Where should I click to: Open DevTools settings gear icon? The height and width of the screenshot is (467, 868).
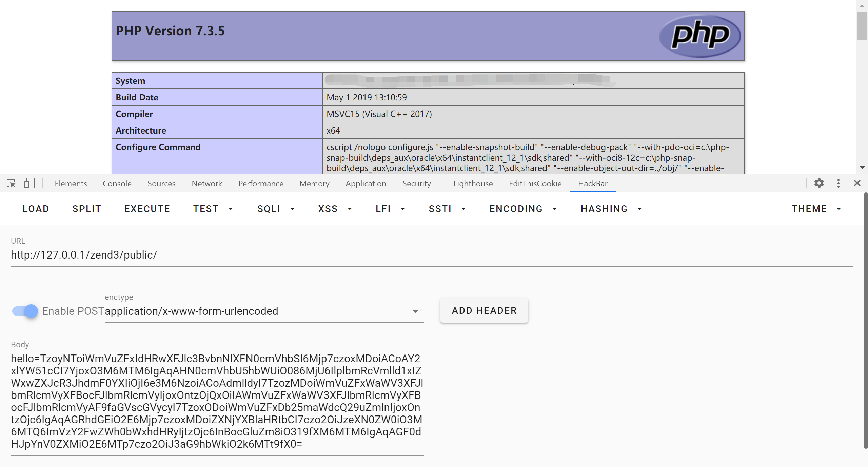point(819,183)
